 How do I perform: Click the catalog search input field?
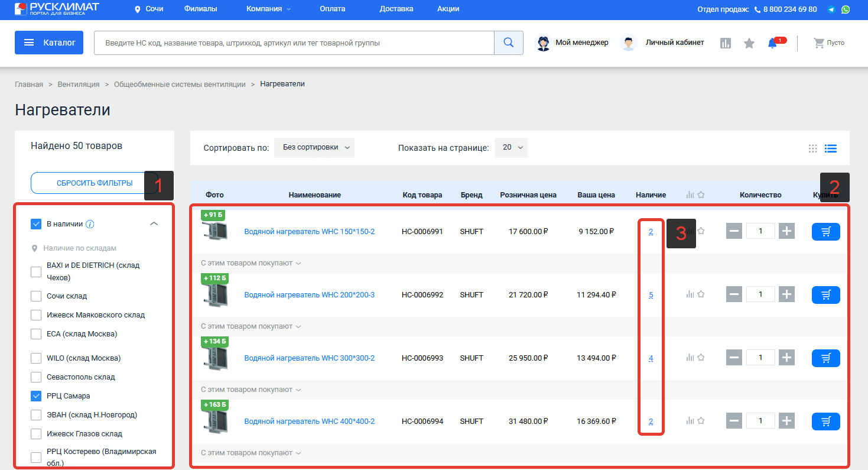click(x=294, y=43)
